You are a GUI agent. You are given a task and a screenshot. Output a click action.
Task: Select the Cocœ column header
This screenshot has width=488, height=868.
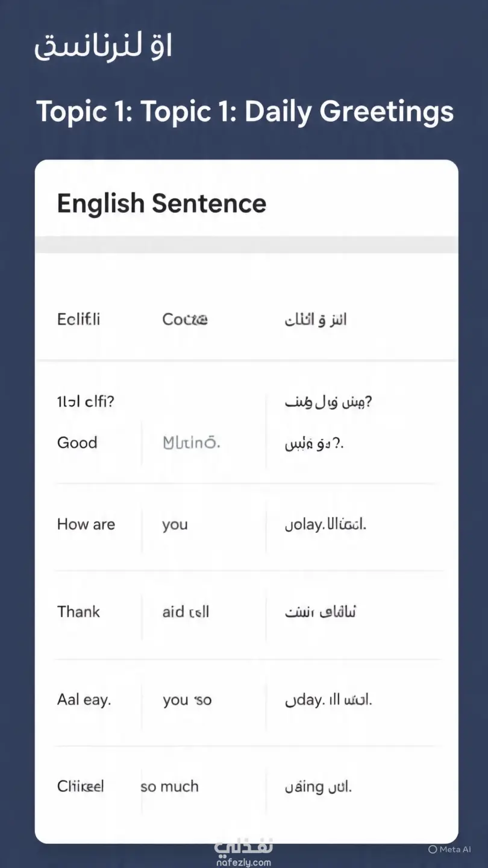pyautogui.click(x=185, y=319)
